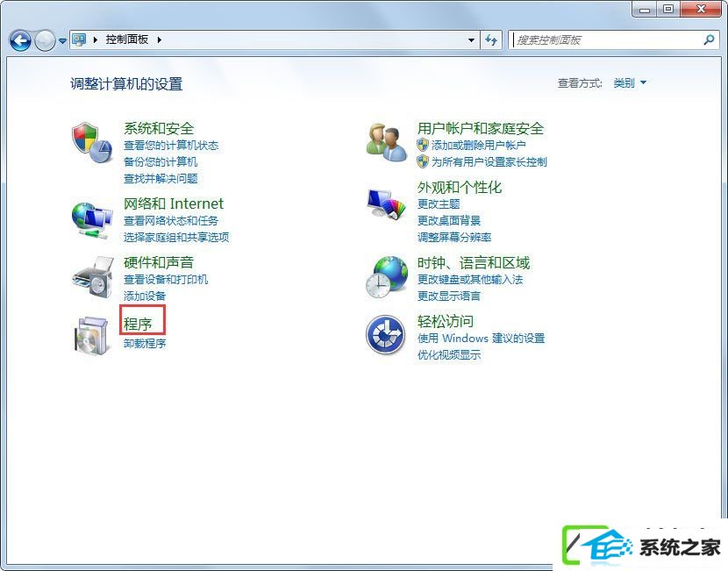728x571 pixels.
Task: Click the search magnifier icon
Action: point(709,40)
